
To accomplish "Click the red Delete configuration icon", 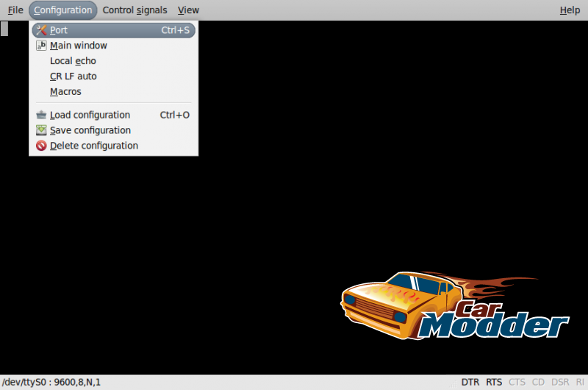I will pyautogui.click(x=41, y=146).
